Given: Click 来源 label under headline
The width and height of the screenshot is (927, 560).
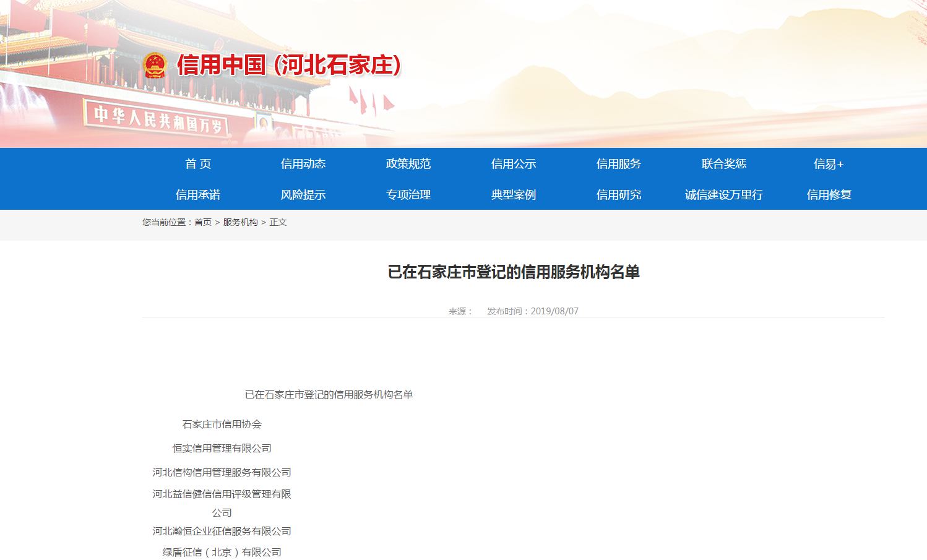Looking at the screenshot, I should click(460, 311).
